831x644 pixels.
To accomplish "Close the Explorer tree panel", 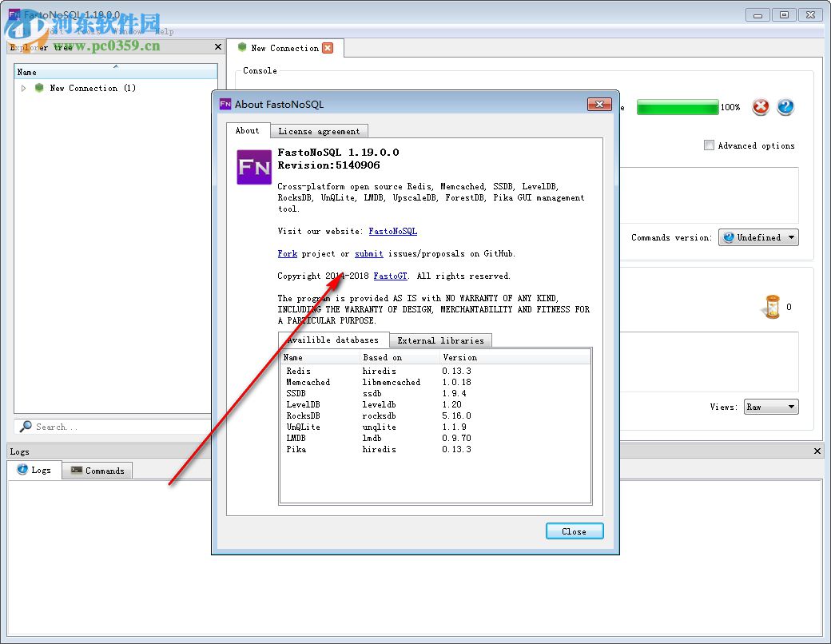I will (x=218, y=47).
